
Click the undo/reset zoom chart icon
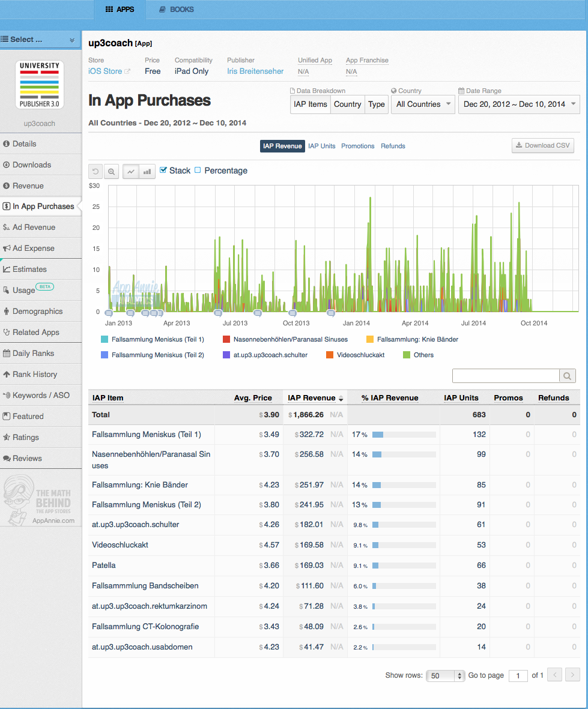pyautogui.click(x=95, y=171)
